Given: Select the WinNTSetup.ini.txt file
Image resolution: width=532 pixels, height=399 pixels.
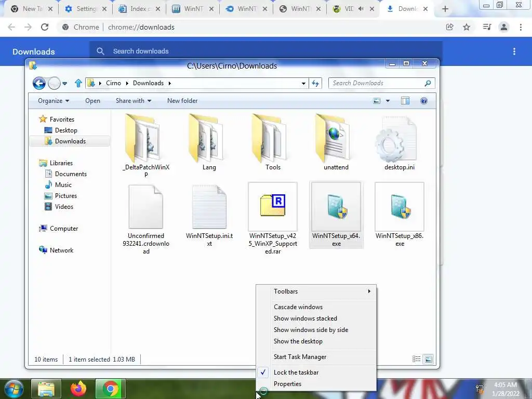Looking at the screenshot, I should pos(209,216).
